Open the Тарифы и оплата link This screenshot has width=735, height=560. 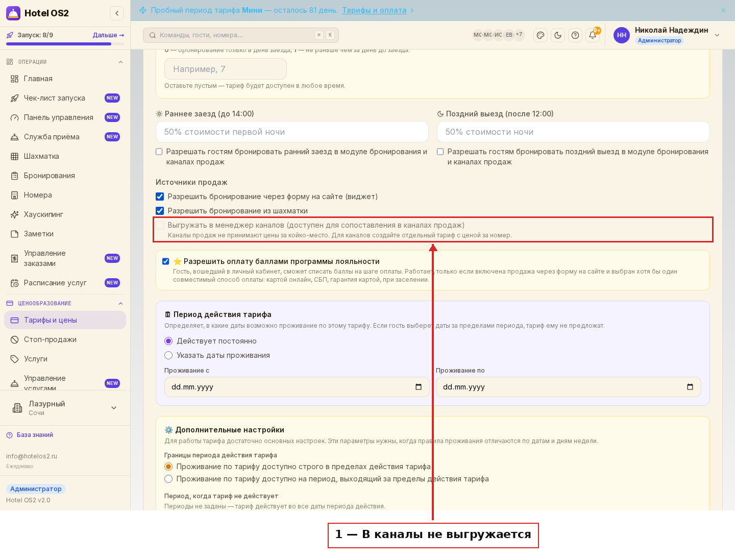[x=374, y=10]
